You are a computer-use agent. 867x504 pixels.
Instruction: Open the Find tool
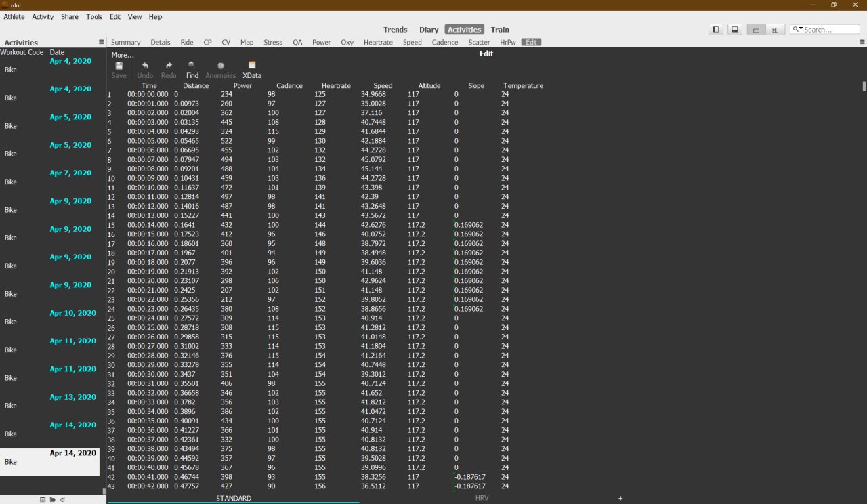coord(192,70)
